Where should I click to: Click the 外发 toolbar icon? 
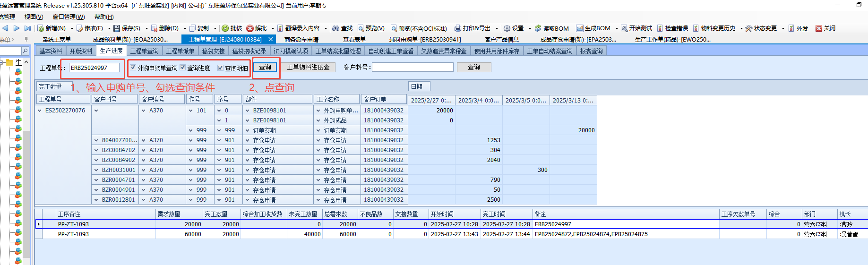791,28
